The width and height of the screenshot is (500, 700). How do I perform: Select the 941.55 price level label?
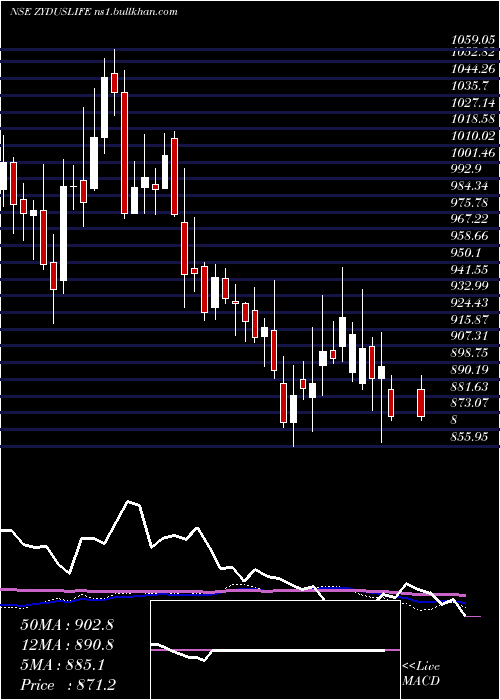click(x=470, y=269)
